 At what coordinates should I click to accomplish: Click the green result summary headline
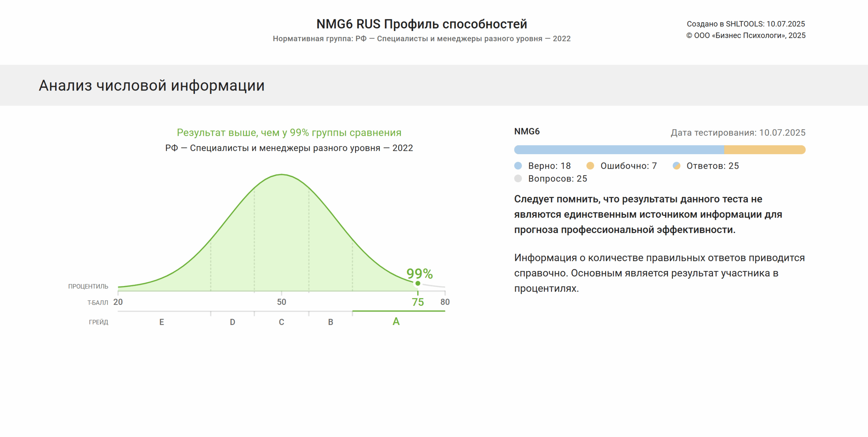[x=289, y=132]
